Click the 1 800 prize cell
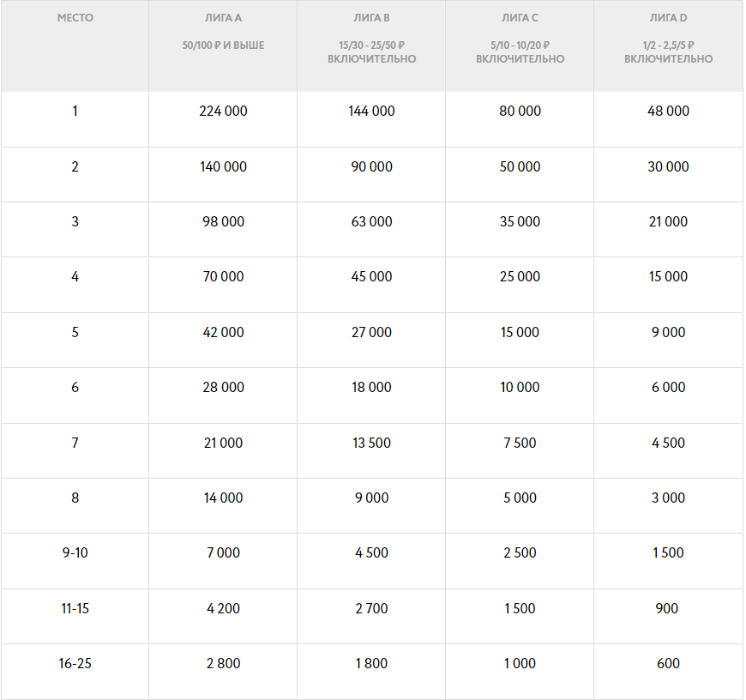The width and height of the screenshot is (746, 700). coord(371,664)
